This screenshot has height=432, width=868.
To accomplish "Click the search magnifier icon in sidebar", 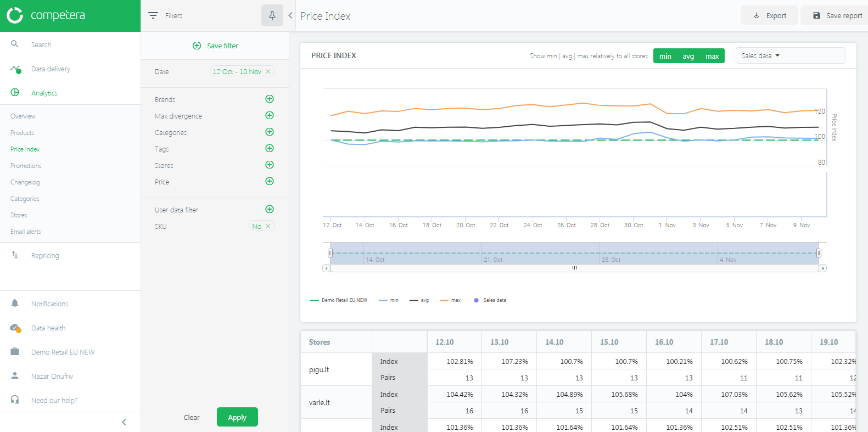I will point(15,44).
